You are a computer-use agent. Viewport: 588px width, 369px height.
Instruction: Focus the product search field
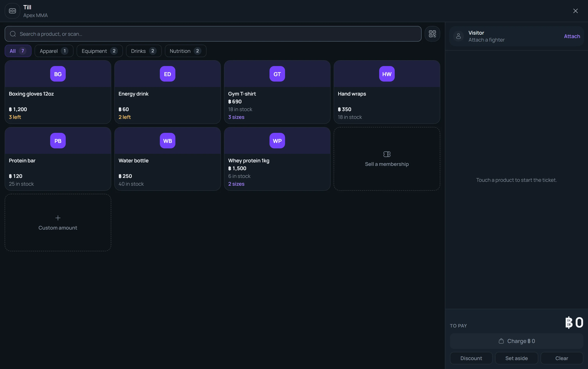(213, 34)
